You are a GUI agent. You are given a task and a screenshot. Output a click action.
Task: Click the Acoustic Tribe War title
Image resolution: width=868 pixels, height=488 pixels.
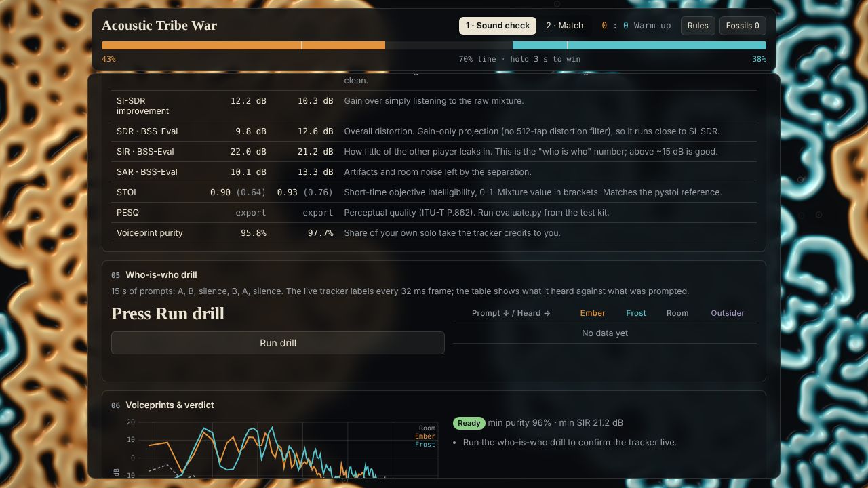(x=159, y=26)
